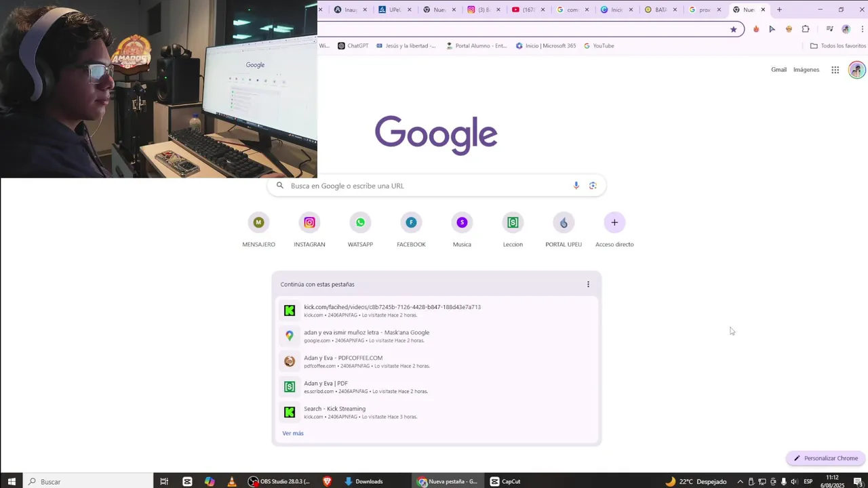Open Adan y Eva | PDF entry
868x488 pixels.
[x=436, y=387]
